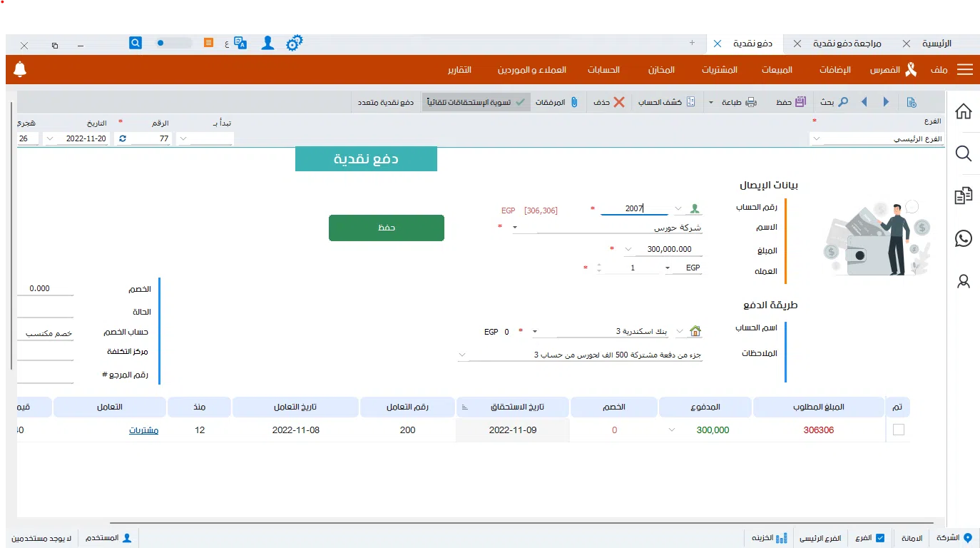Screen dimensions: 980x548
Task: Open the EGP currency dropdown
Action: [x=668, y=268]
